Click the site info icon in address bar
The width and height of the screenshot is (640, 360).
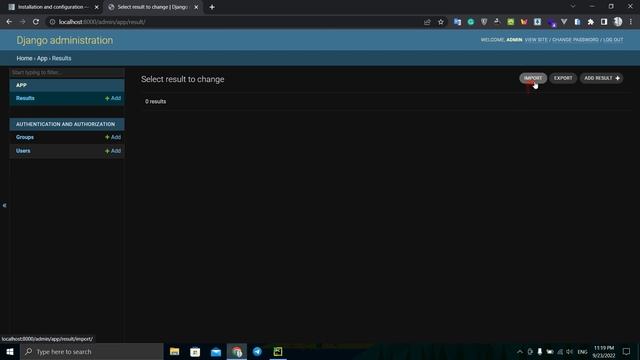coord(52,22)
